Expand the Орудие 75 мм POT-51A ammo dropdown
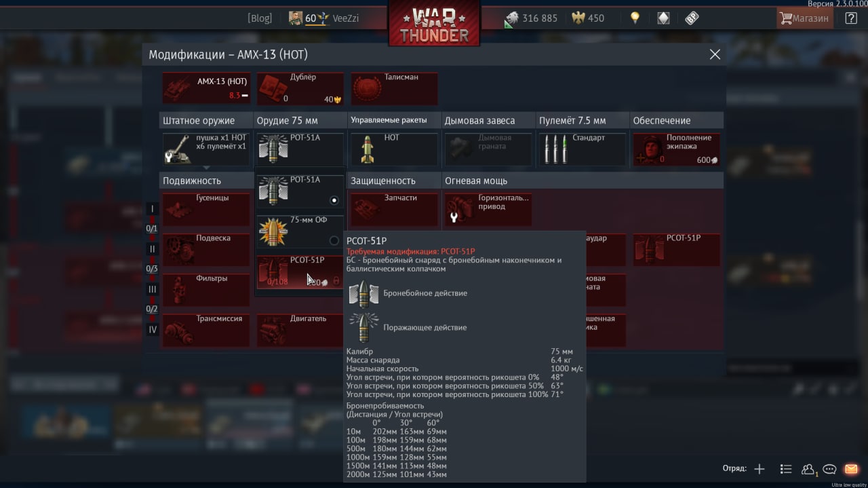868x488 pixels. click(x=300, y=149)
